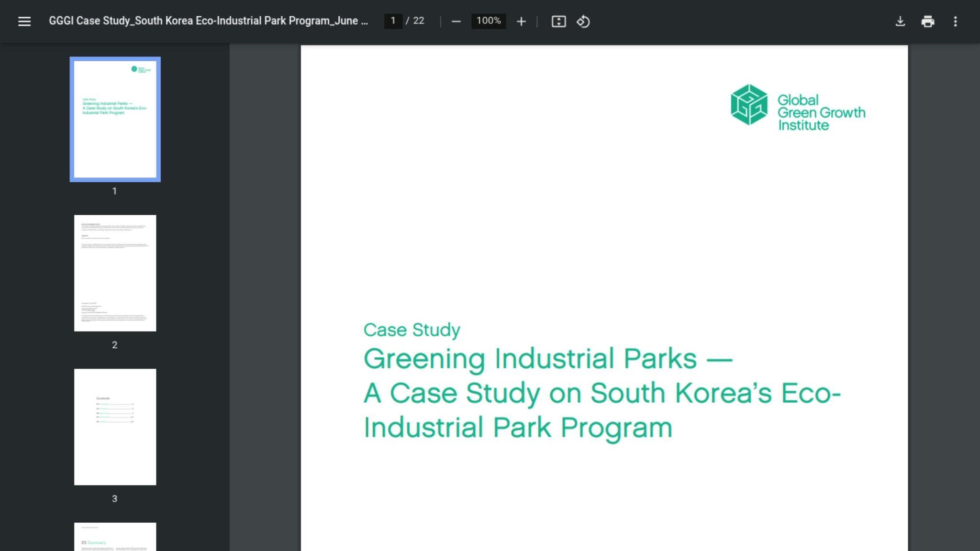Image resolution: width=980 pixels, height=551 pixels.
Task: Open the three-dot overflow menu
Action: tap(955, 22)
